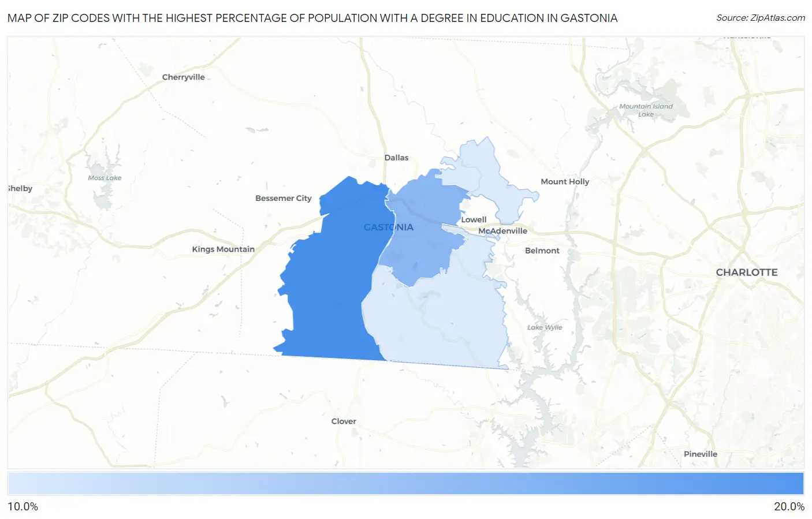The height and width of the screenshot is (519, 812).
Task: Click the 20.0% legend maximum label
Action: point(789,506)
